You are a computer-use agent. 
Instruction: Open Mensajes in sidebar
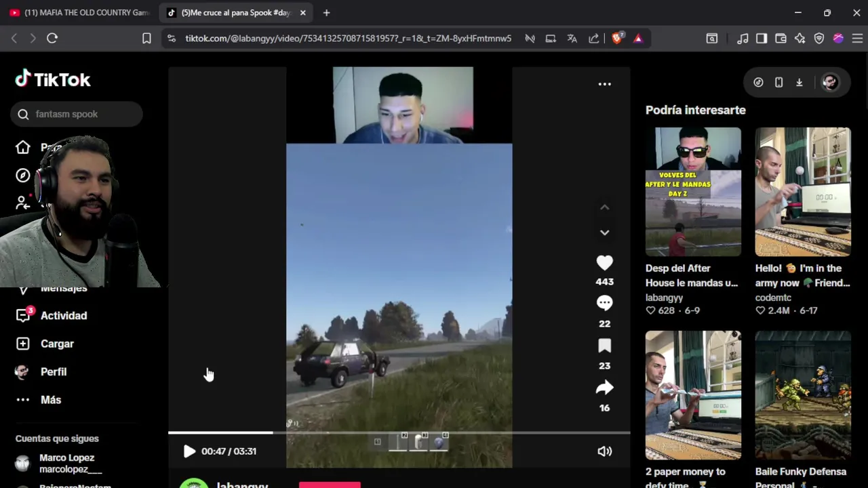pyautogui.click(x=64, y=288)
